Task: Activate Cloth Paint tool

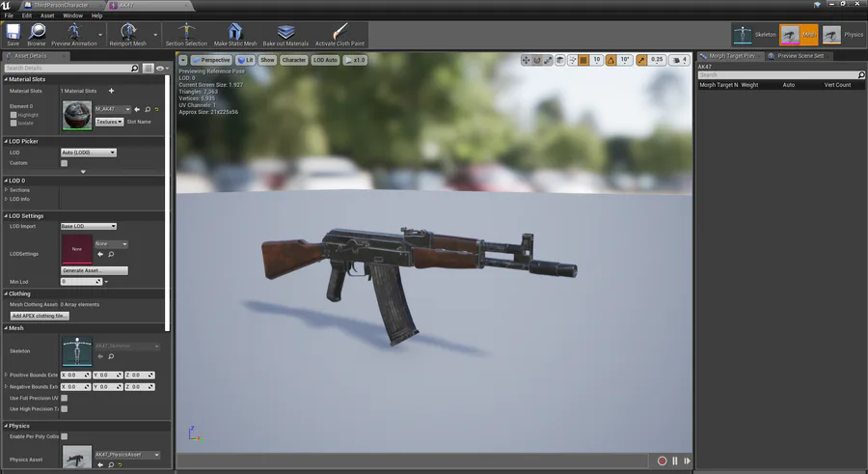Action: pyautogui.click(x=339, y=35)
